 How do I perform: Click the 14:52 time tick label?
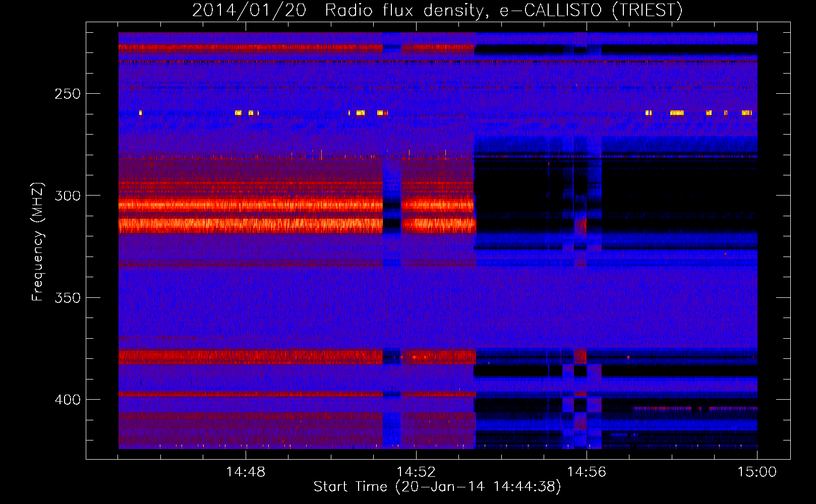(x=416, y=472)
